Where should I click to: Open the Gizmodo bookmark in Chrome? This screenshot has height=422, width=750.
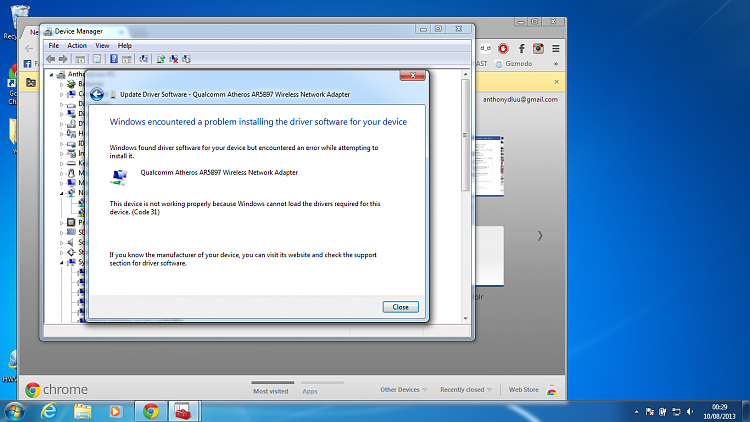514,64
